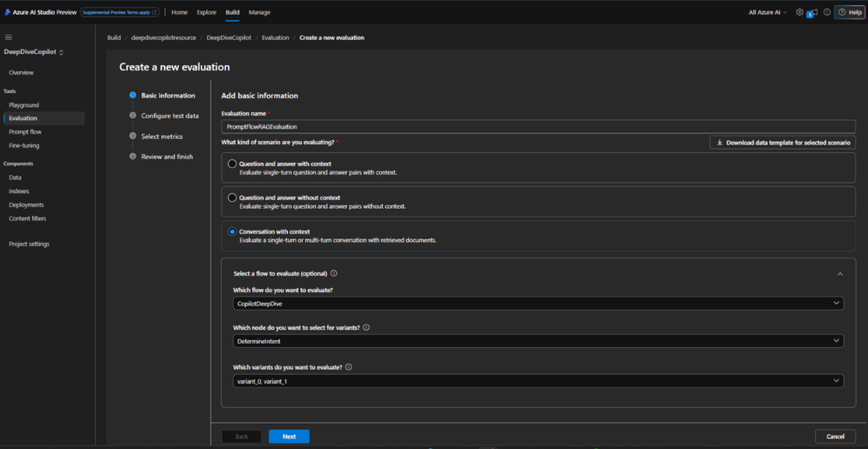Click the Cancel button

click(835, 436)
